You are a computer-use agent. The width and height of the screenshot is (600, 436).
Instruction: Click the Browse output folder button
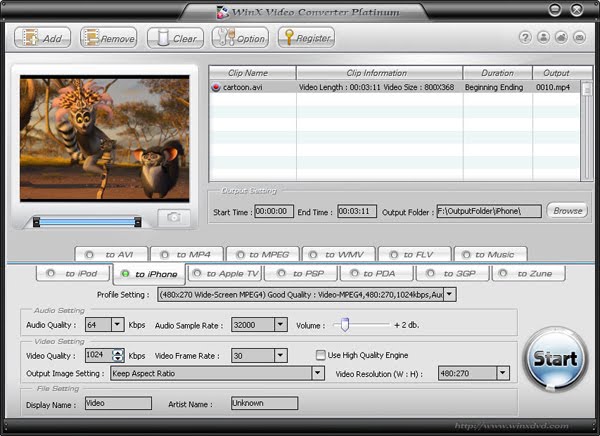click(567, 211)
